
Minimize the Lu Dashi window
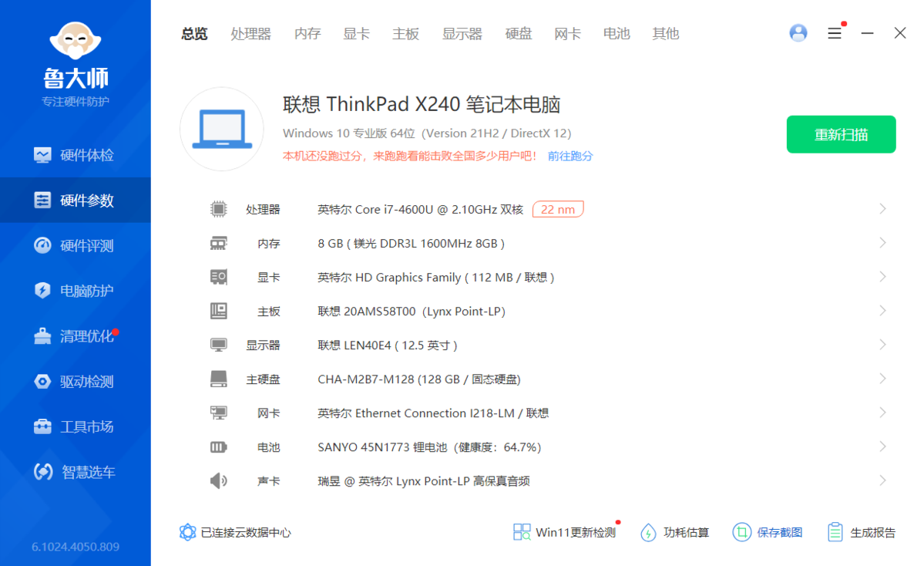(868, 33)
